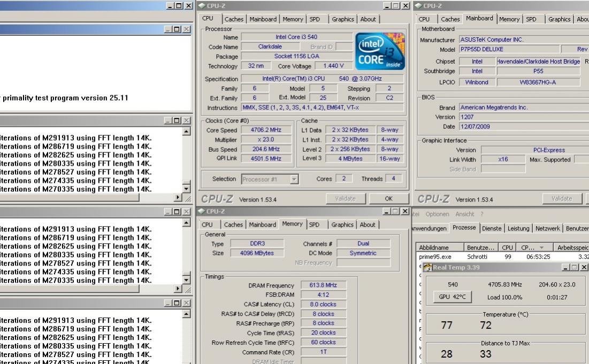Open the Processor #1 selection dropdown
This screenshot has height=364, width=589.
(x=294, y=180)
